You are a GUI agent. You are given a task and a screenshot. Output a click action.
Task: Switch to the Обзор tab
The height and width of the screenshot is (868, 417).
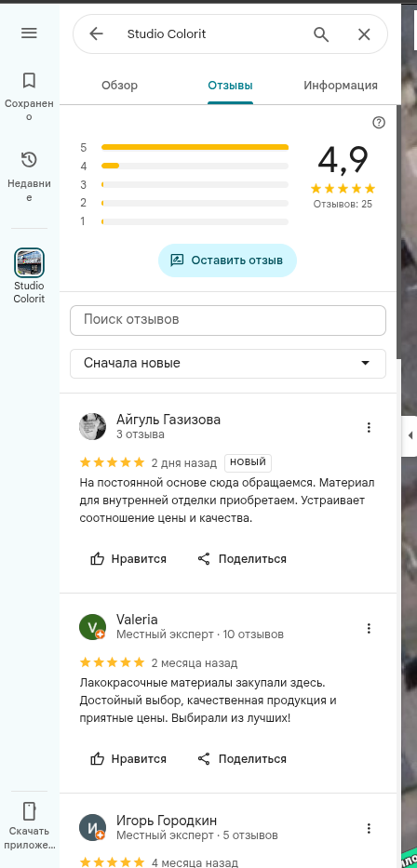point(120,86)
